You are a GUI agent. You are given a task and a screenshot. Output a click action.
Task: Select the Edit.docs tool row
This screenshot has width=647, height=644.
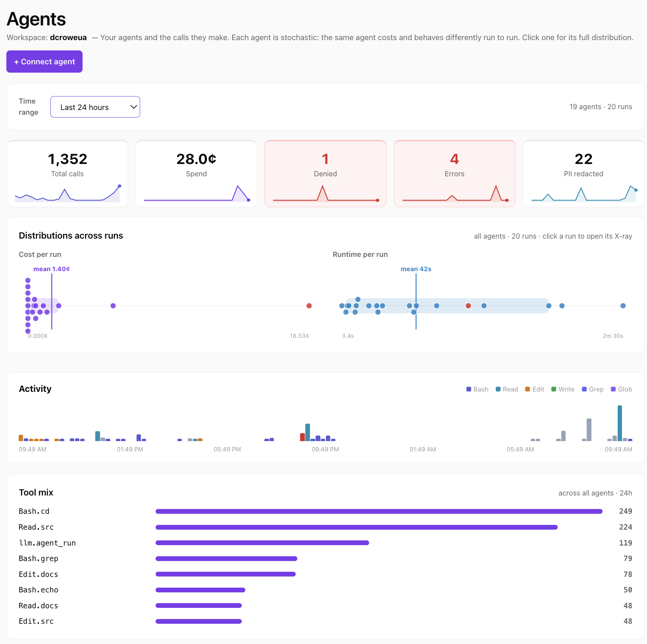click(325, 574)
